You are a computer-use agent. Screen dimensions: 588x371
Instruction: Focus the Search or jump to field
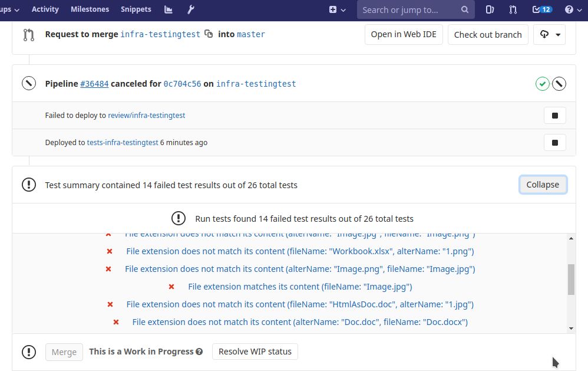(416, 10)
